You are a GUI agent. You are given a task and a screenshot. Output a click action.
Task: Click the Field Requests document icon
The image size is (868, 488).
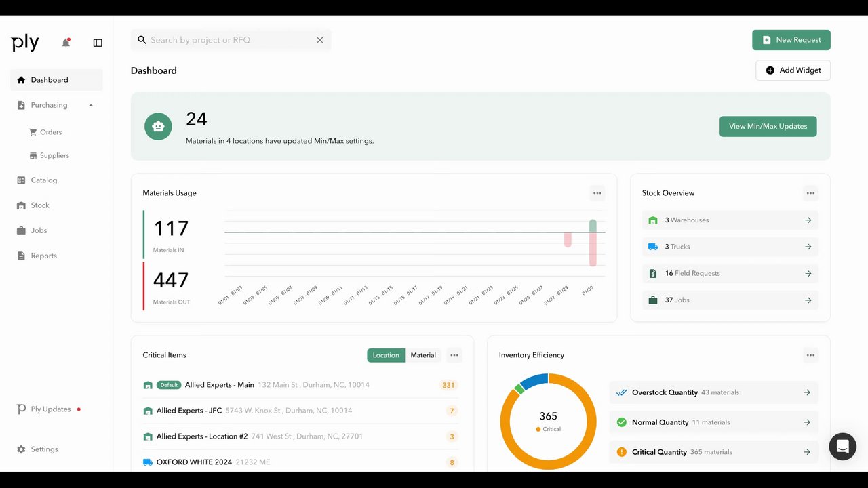coord(653,273)
